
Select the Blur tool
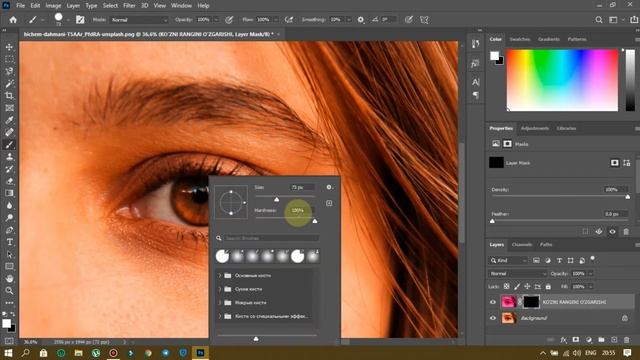pyautogui.click(x=9, y=206)
